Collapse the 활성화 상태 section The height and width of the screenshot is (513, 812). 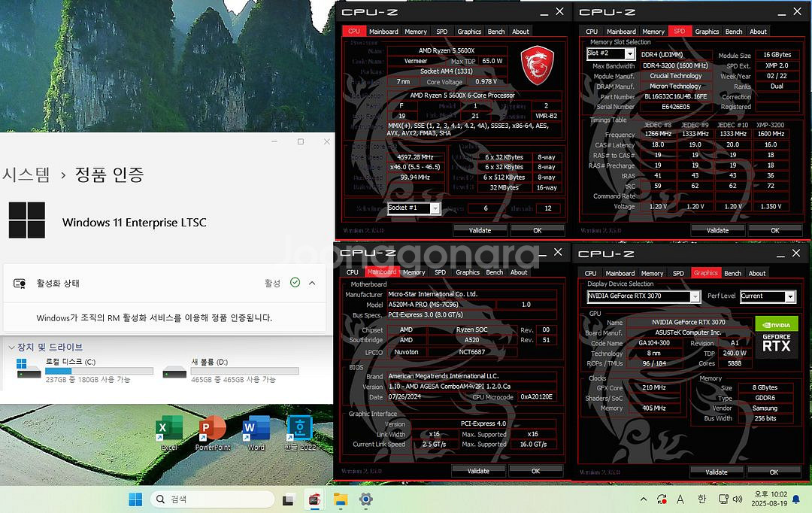(312, 283)
